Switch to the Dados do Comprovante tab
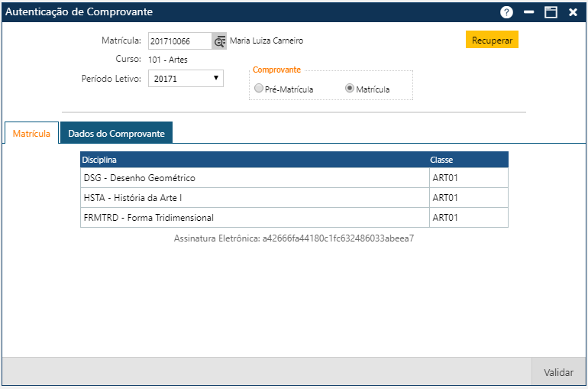588x389 pixels. (x=116, y=133)
